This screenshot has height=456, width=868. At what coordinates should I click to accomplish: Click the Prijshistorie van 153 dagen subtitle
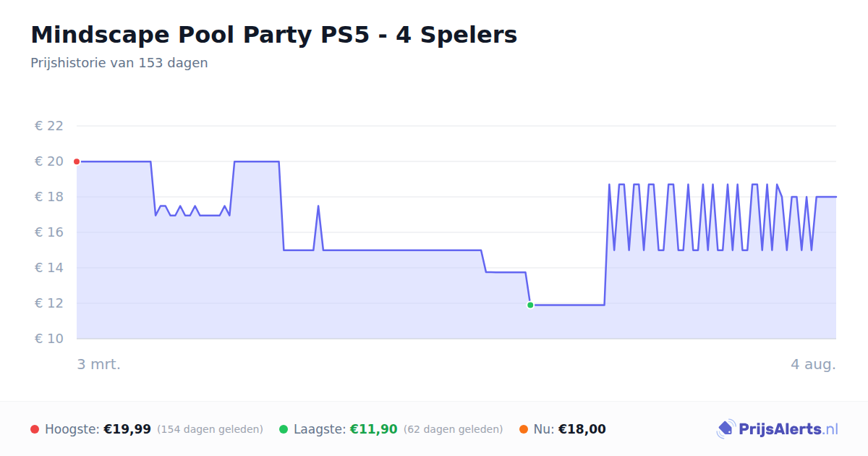[x=119, y=63]
